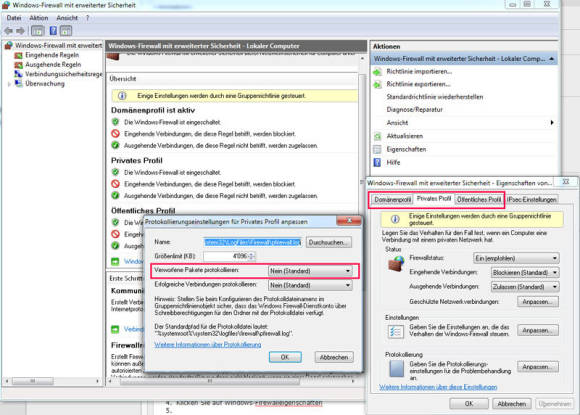Select Eingehende Regeln in the tree
The width and height of the screenshot is (580, 415).
52,55
